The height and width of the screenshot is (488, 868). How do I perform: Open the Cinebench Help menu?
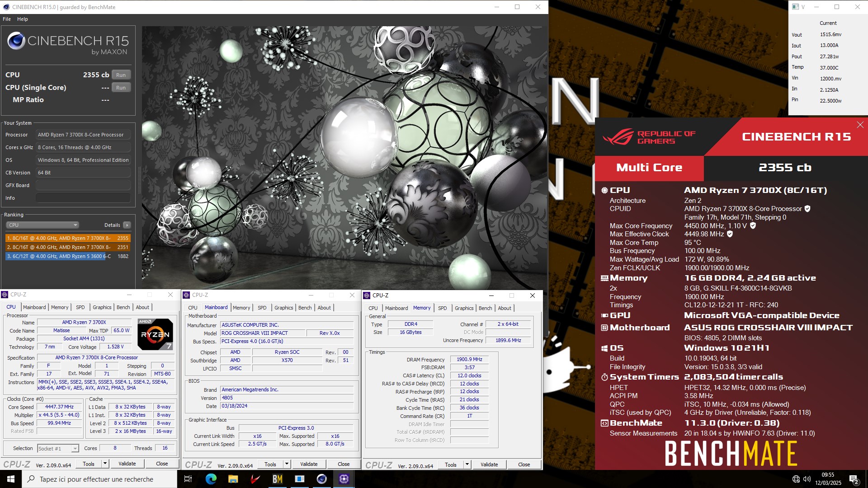coord(23,19)
